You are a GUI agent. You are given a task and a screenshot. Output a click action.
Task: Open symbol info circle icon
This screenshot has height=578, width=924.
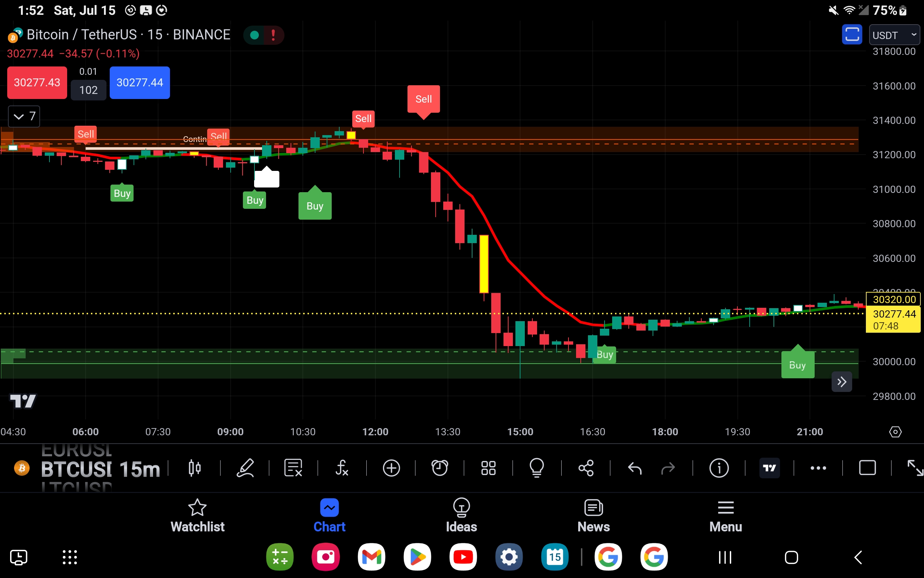pyautogui.click(x=719, y=468)
